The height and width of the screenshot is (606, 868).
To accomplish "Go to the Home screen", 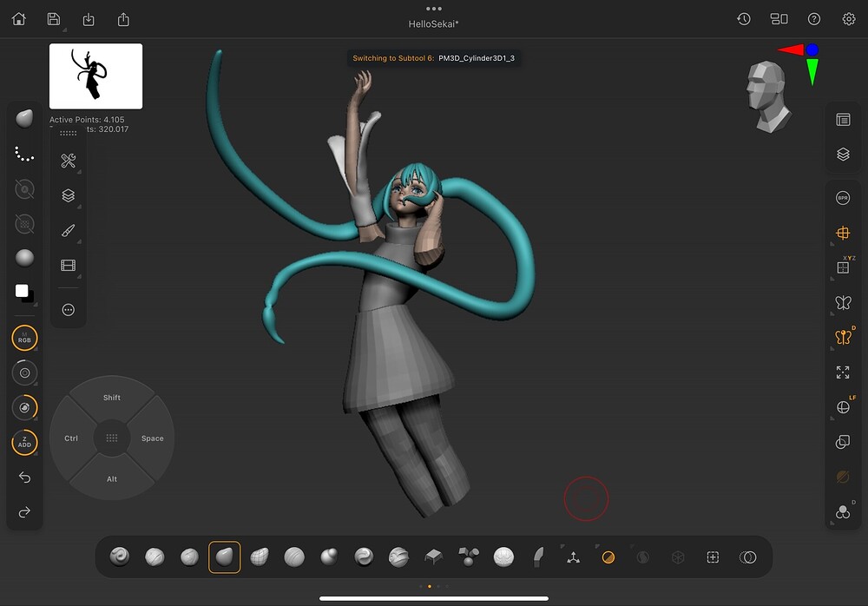I will coord(19,19).
